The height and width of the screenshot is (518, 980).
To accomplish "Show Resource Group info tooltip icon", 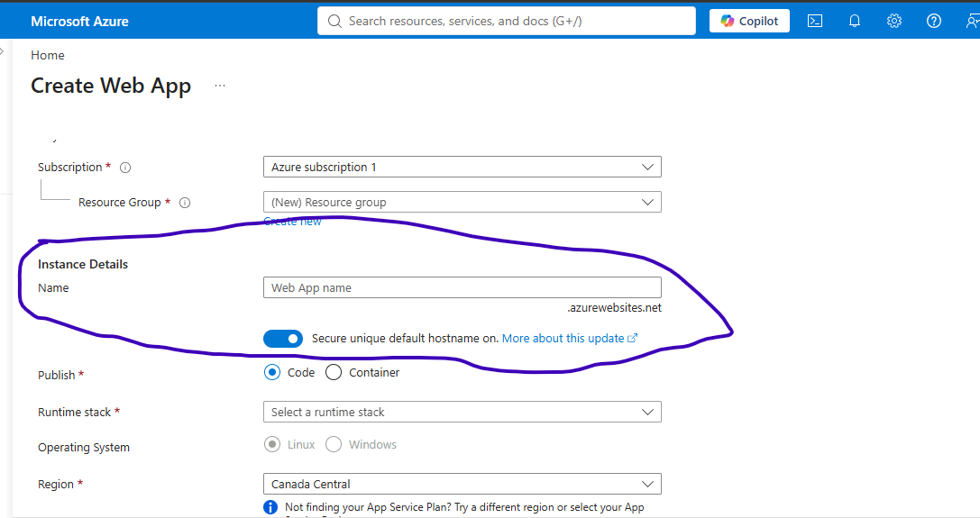I will click(x=185, y=203).
